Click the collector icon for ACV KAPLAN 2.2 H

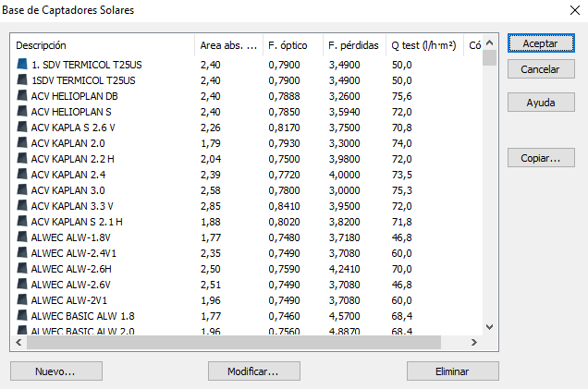pyautogui.click(x=22, y=159)
